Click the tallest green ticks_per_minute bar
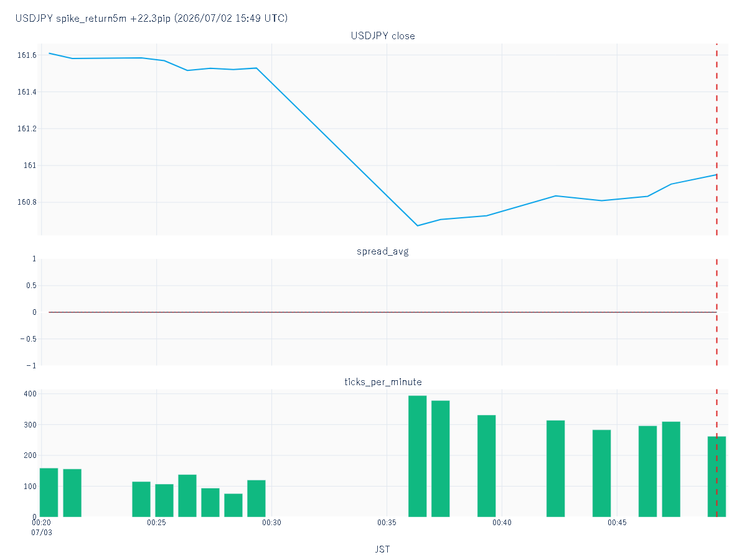Image resolution: width=747 pixels, height=560 pixels. (417, 456)
